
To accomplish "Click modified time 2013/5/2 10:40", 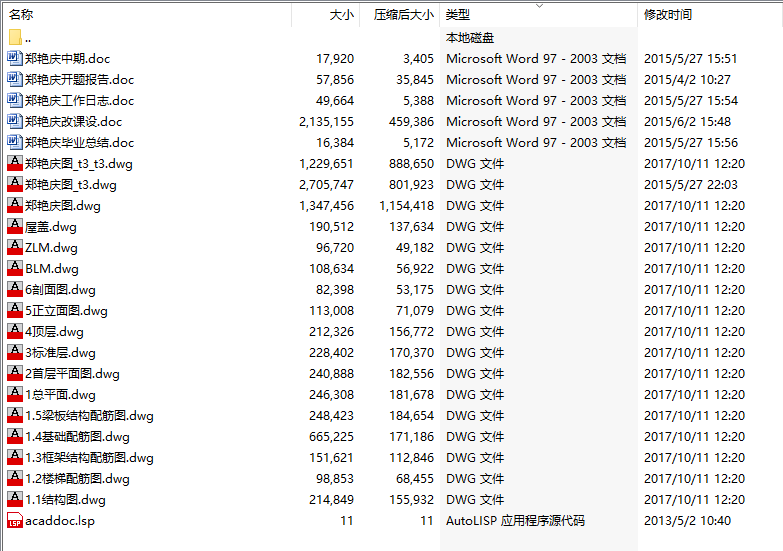I will point(688,521).
